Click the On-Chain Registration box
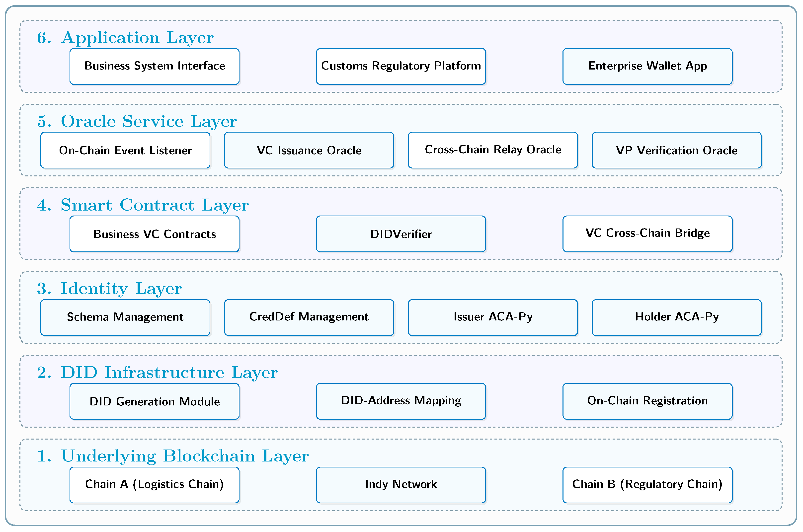The image size is (803, 532). (648, 402)
